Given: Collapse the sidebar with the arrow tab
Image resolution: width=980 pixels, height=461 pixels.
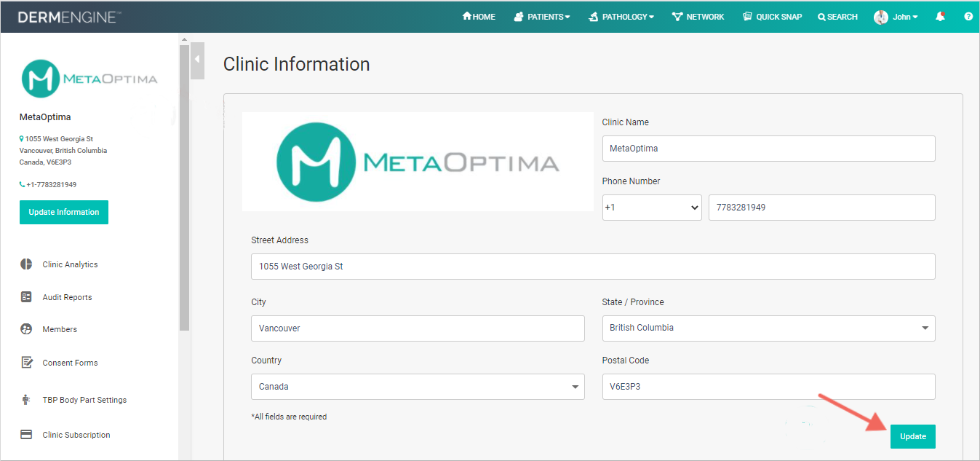Looking at the screenshot, I should (x=197, y=60).
